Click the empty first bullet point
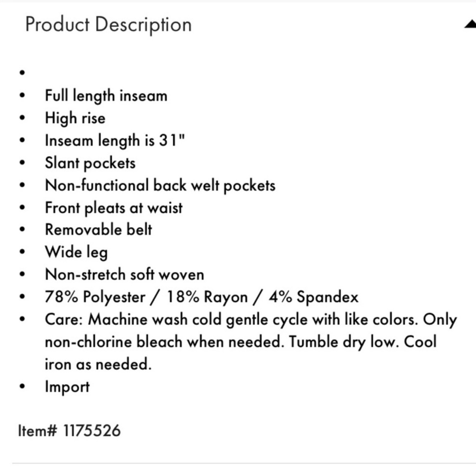The width and height of the screenshot is (476, 476). pyautogui.click(x=22, y=72)
